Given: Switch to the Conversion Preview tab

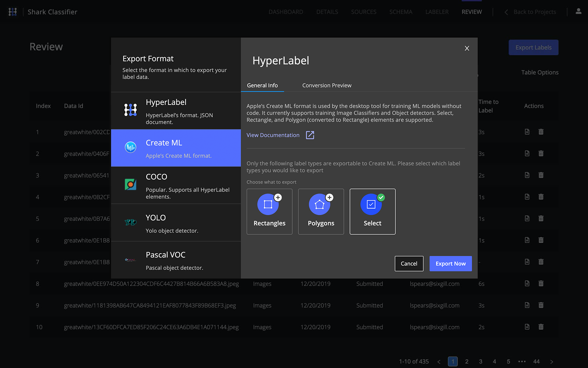Looking at the screenshot, I should click(327, 85).
